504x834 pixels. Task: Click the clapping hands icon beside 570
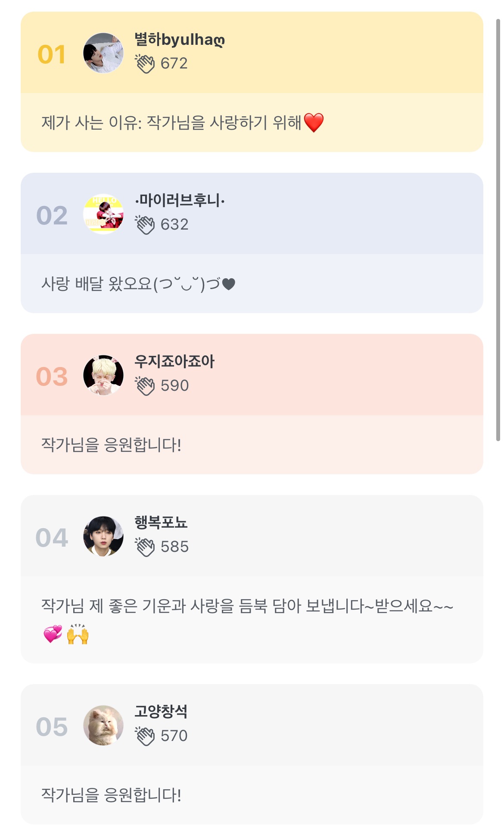(145, 736)
